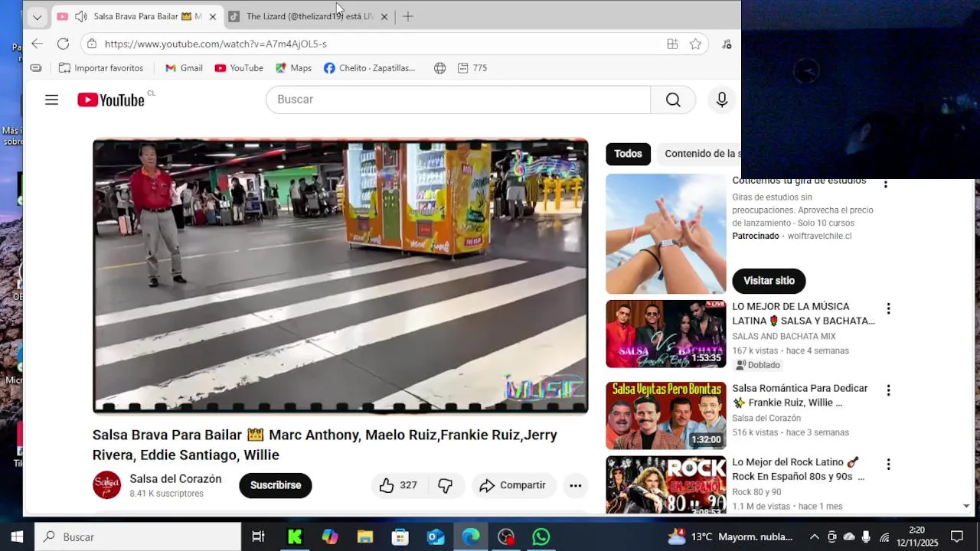
Task: Open Microsoft Store from the taskbar
Action: (400, 537)
